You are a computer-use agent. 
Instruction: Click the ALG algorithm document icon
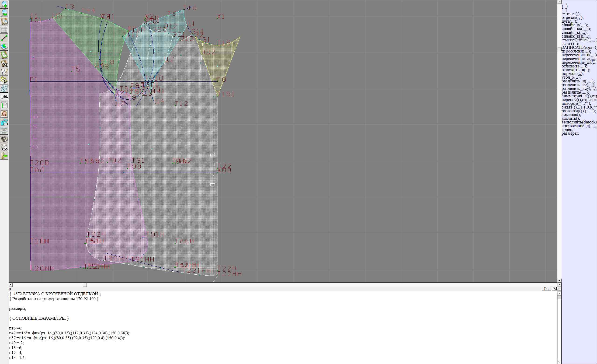click(4, 147)
